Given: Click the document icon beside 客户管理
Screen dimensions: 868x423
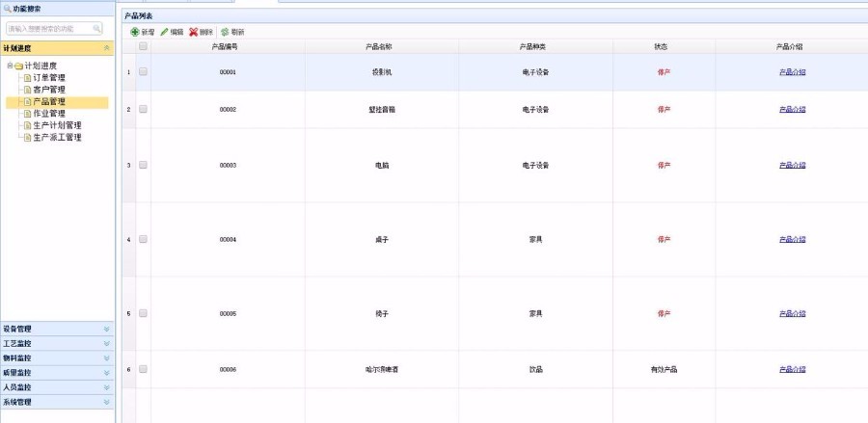Looking at the screenshot, I should 28,90.
